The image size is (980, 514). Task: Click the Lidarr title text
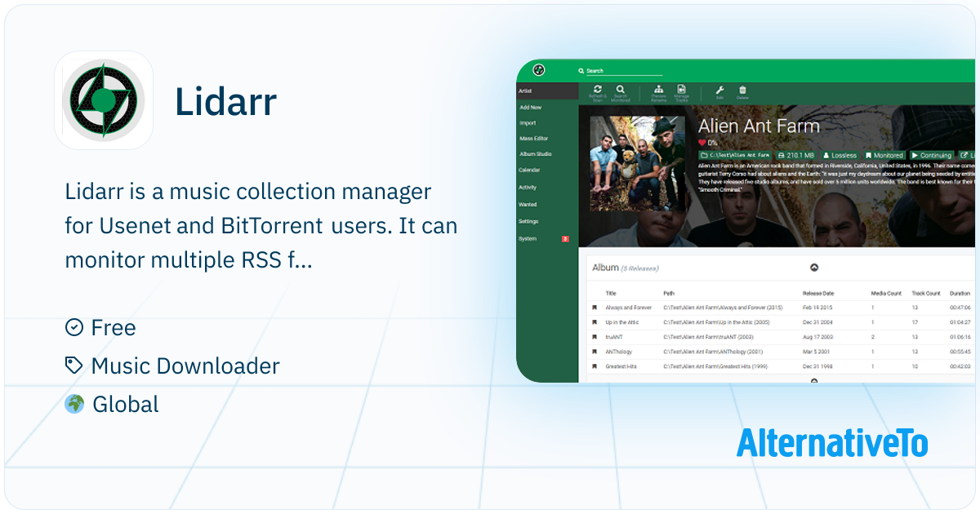tap(226, 101)
